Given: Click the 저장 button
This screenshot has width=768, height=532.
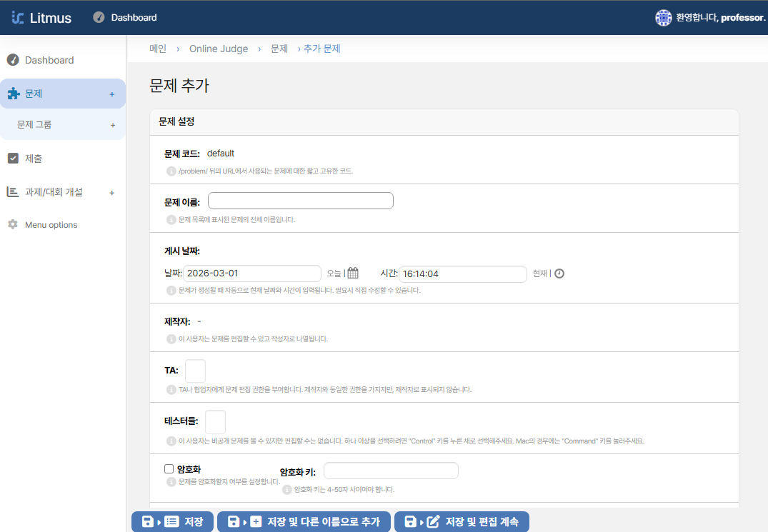Looking at the screenshot, I should (x=172, y=522).
